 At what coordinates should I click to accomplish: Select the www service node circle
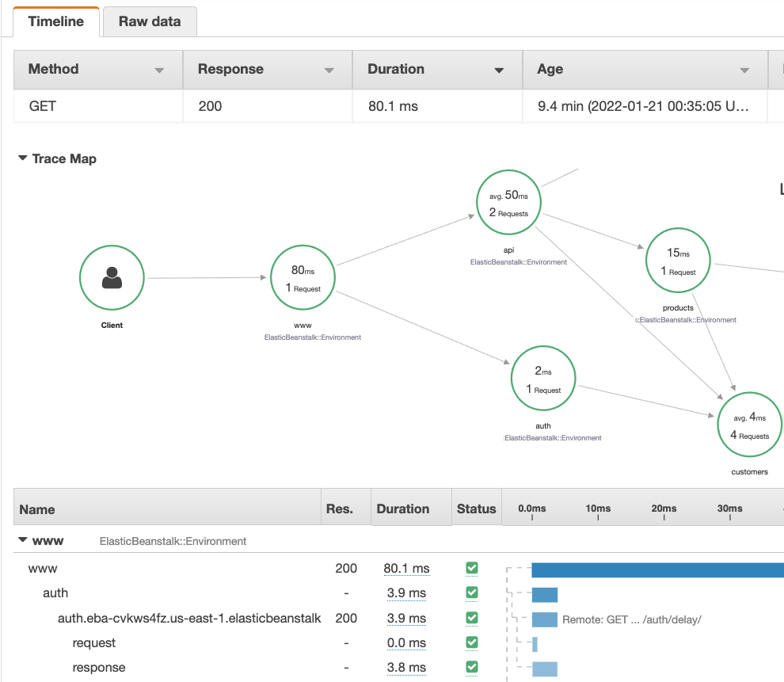click(303, 277)
